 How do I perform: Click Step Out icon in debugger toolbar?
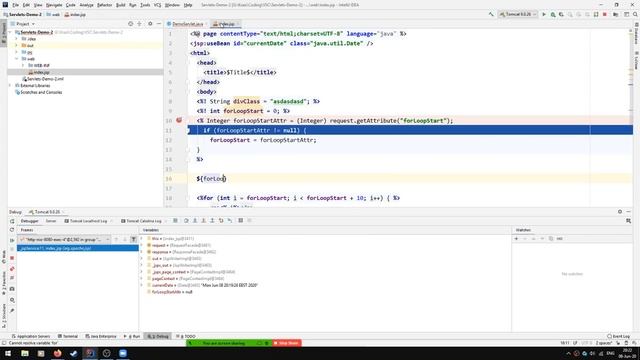212,221
